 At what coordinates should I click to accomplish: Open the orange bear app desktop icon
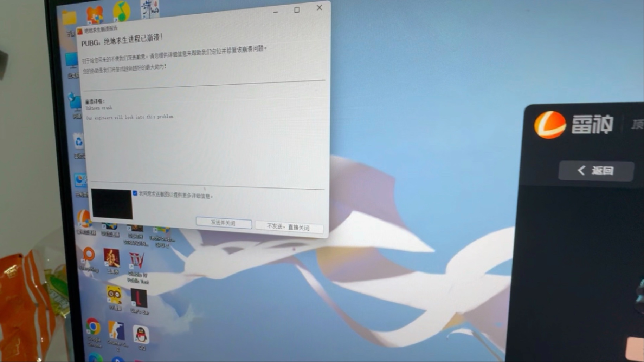95,15
